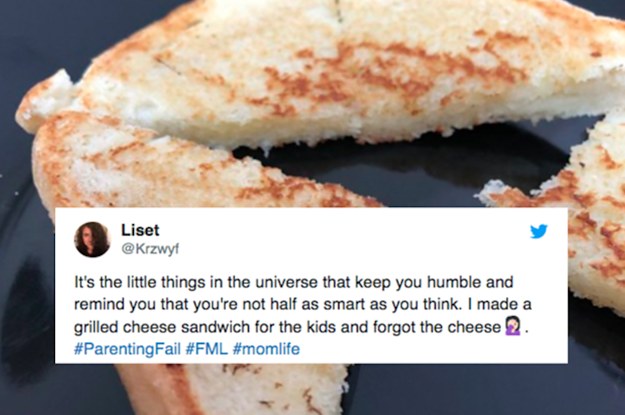Click the facepalm emoji after 'cheese'

[x=513, y=326]
